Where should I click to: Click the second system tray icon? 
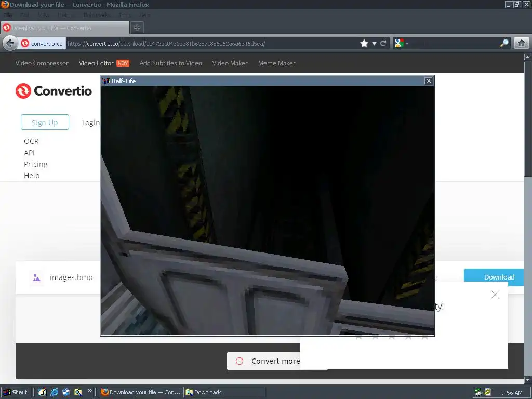(488, 392)
